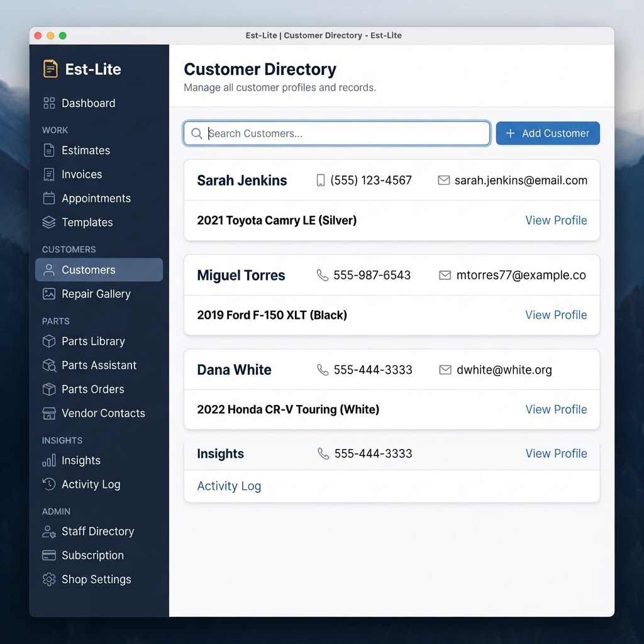Click the Estimates document icon
The image size is (644, 644).
coord(49,150)
